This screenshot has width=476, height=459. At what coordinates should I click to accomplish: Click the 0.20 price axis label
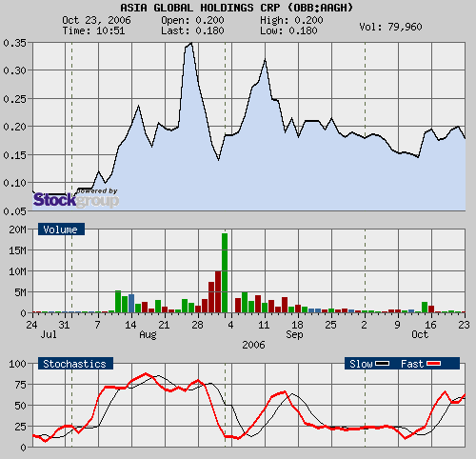click(14, 127)
